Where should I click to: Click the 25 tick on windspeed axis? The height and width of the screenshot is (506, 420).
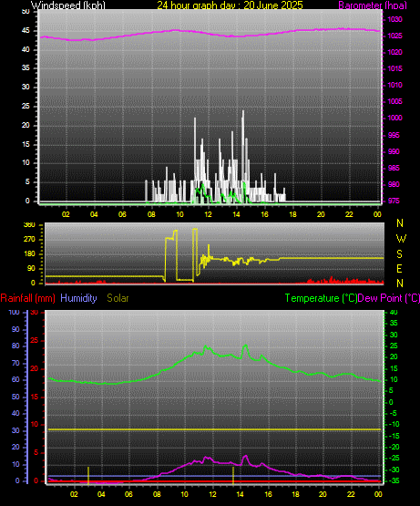click(x=26, y=106)
